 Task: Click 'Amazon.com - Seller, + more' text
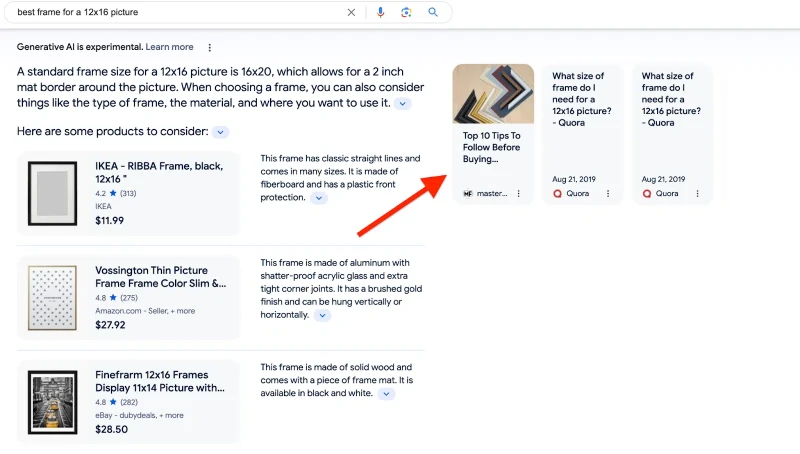145,311
